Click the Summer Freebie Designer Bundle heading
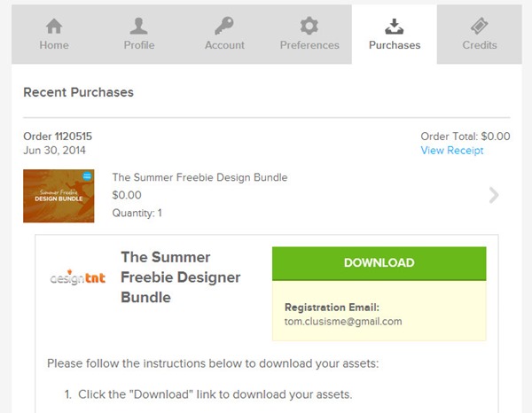Viewport: 532px width, 413px height. click(x=180, y=277)
